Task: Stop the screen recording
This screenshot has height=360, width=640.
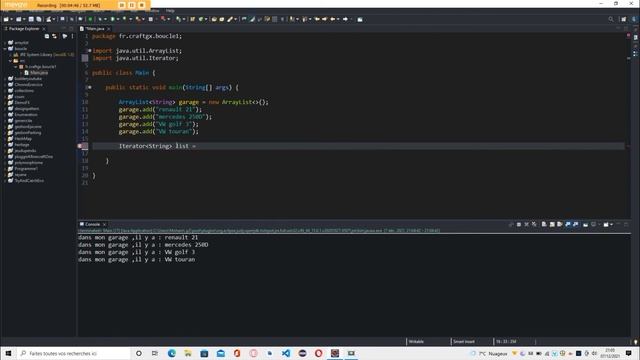Action: [142, 5]
